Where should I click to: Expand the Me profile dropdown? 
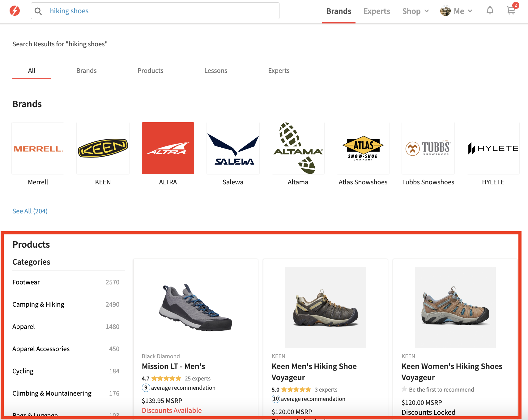pos(456,11)
